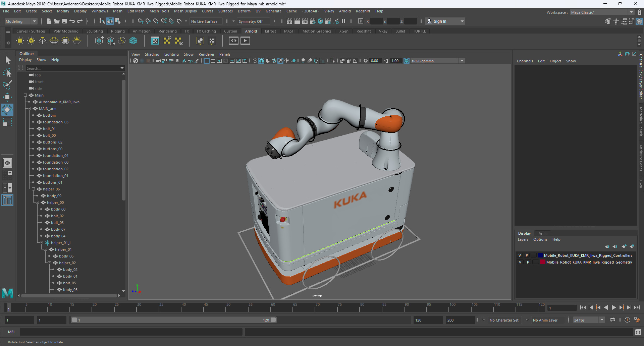Move selected layer up icon
This screenshot has width=644, height=346.
tap(607, 246)
